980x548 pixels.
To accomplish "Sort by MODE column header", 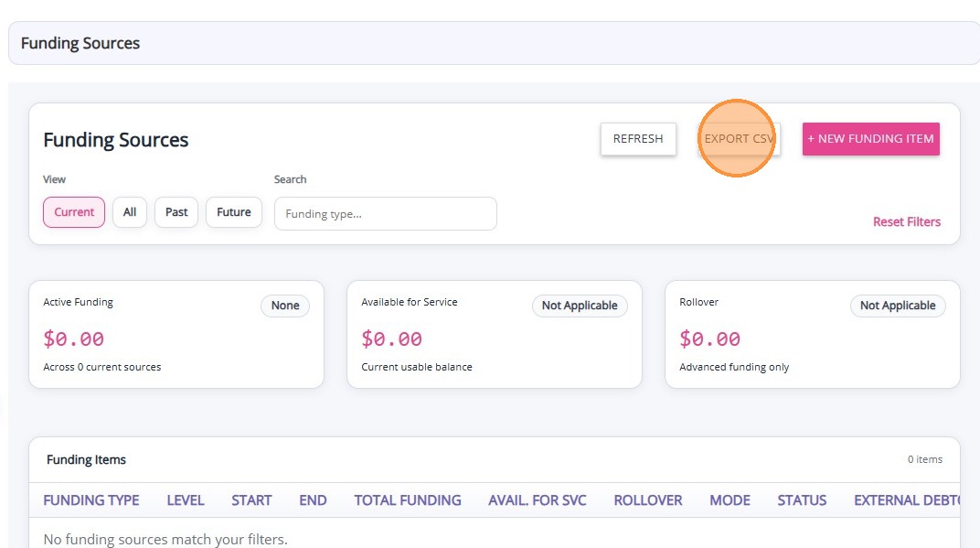I will point(730,500).
